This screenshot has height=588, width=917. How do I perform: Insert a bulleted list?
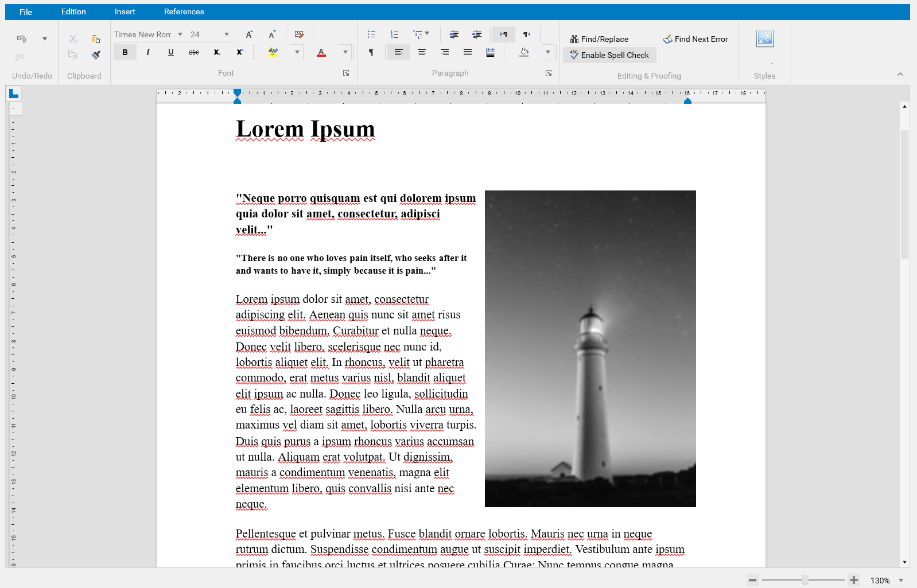pos(371,34)
